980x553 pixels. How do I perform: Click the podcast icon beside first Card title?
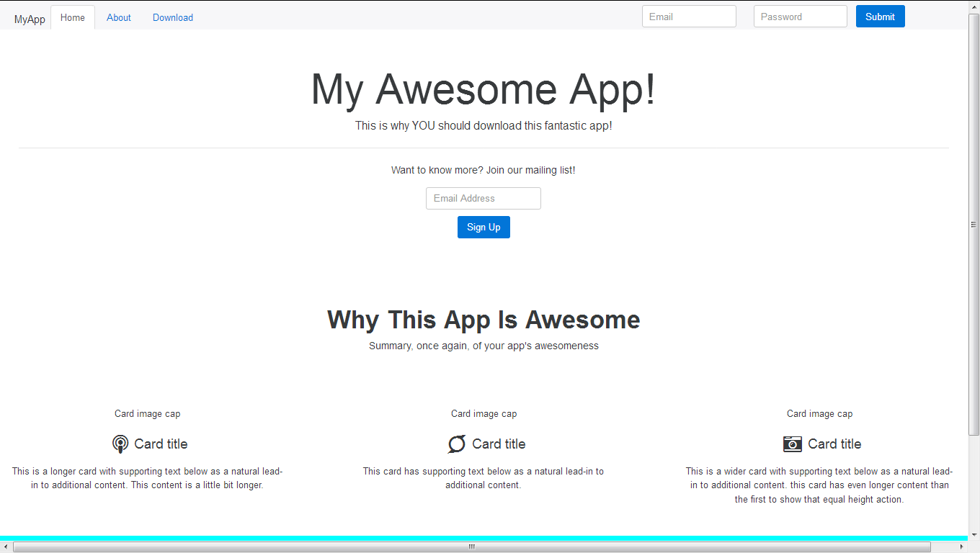120,444
